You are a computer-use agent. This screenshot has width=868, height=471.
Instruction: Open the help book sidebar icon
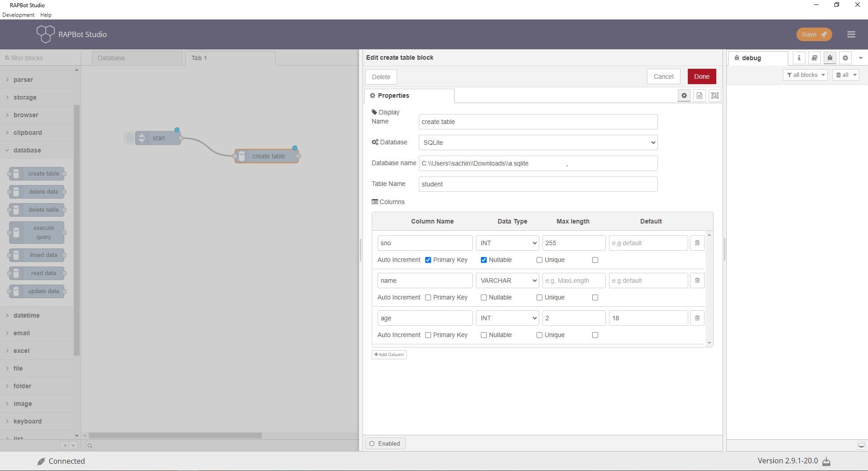[815, 58]
